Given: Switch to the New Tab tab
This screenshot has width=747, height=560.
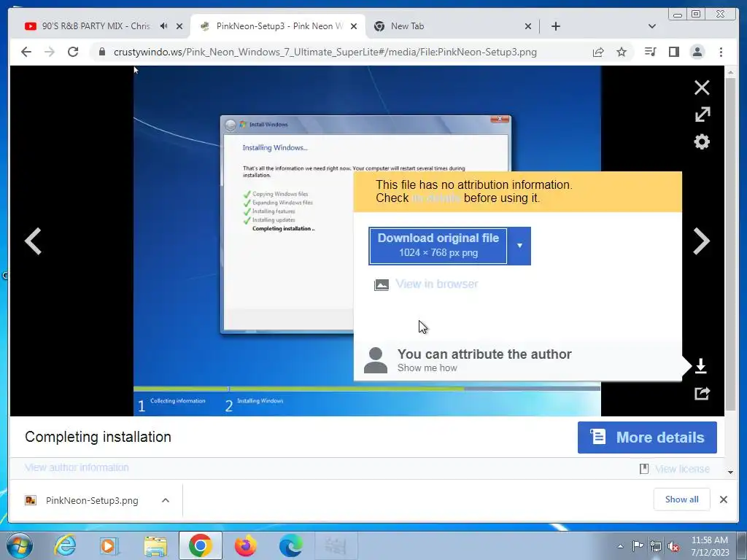Looking at the screenshot, I should 407,26.
